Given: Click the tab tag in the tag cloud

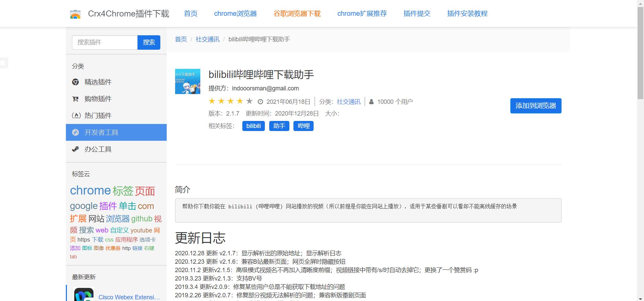Looking at the screenshot, I should tap(73, 257).
